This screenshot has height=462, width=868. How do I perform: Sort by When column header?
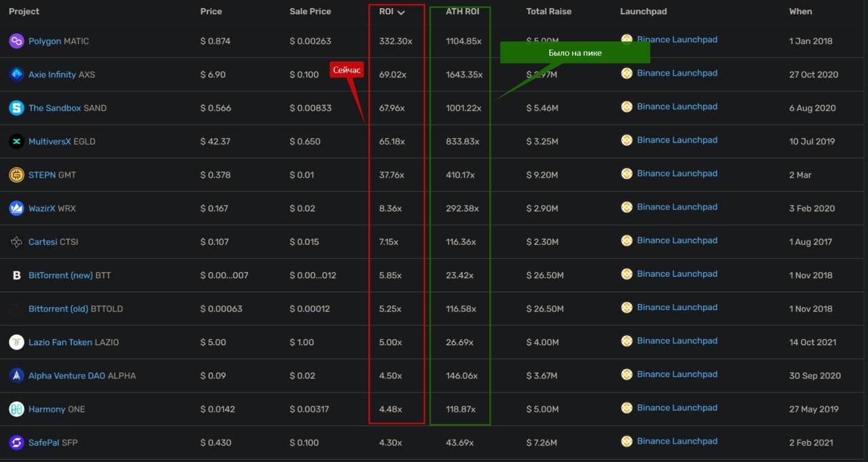[x=800, y=12]
